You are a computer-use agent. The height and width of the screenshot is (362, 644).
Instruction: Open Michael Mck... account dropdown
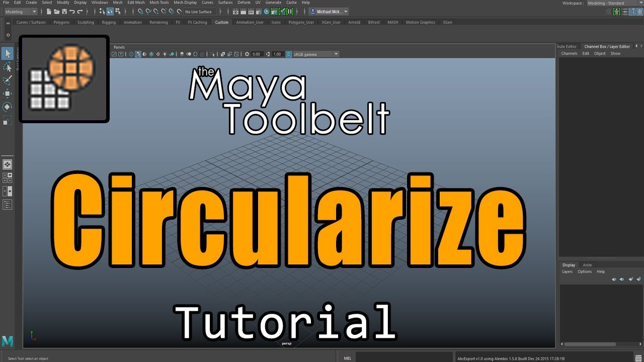329,12
